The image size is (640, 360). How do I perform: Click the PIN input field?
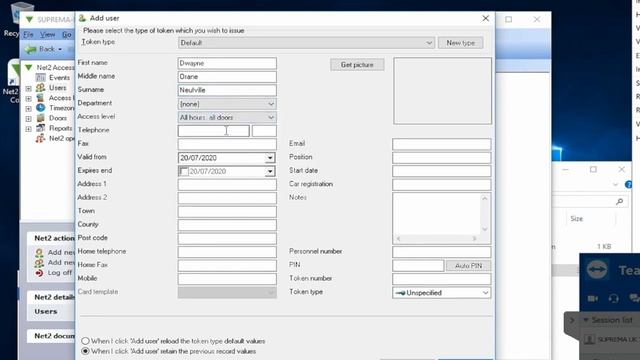point(418,266)
